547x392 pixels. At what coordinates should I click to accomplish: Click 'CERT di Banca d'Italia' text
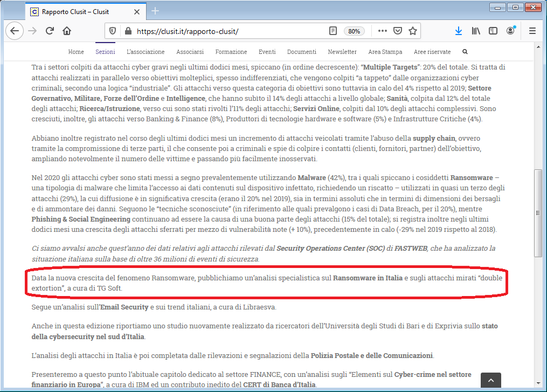click(279, 384)
